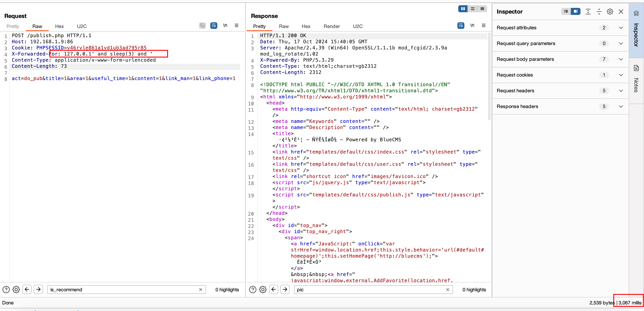
Task: Expand Request query parameters section
Action: (x=560, y=44)
